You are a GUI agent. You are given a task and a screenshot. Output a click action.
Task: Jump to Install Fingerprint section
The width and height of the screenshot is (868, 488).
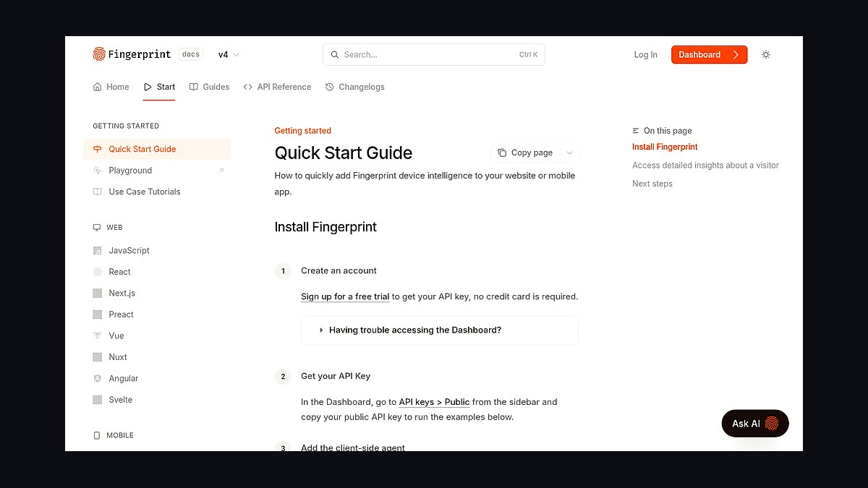point(665,147)
